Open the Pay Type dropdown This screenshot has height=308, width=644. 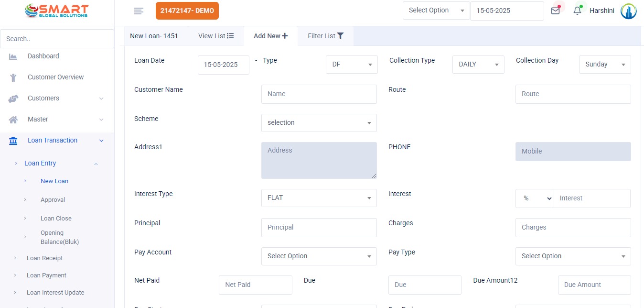[x=573, y=256]
